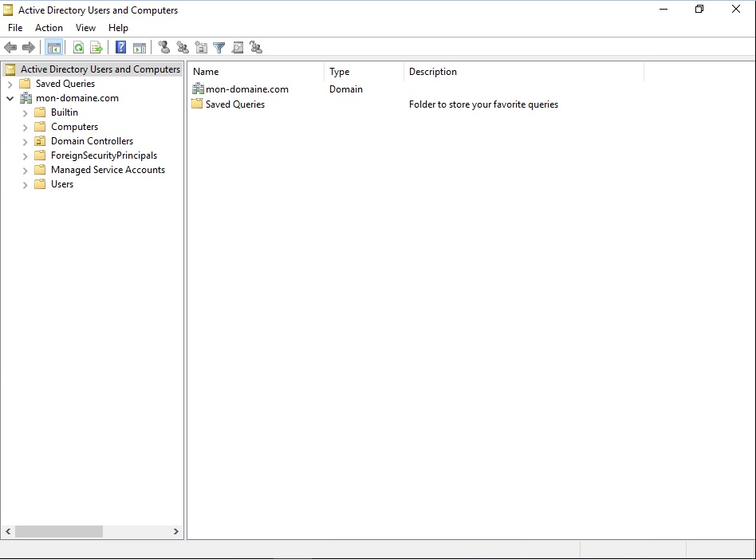756x559 pixels.
Task: Click the tree scrollbar right arrow
Action: (x=176, y=532)
